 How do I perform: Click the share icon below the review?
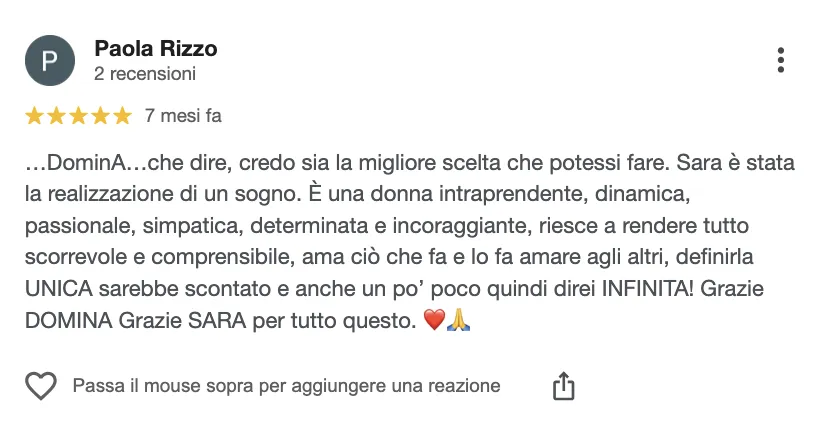click(x=564, y=386)
